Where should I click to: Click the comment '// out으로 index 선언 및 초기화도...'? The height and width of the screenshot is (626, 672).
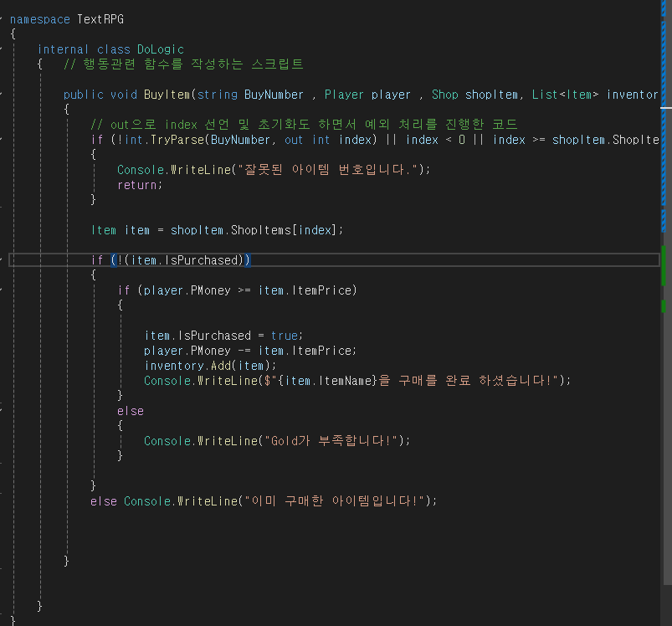click(304, 125)
